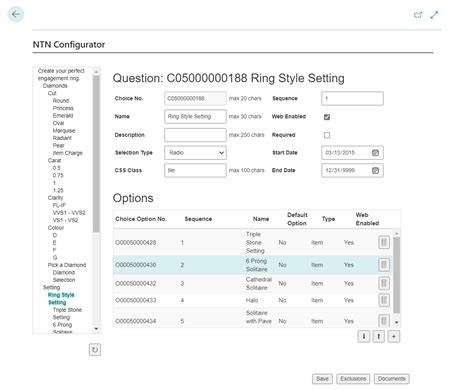Image resolution: width=474 pixels, height=390 pixels.
Task: Move selected option up with arrow button
Action: coord(379,336)
